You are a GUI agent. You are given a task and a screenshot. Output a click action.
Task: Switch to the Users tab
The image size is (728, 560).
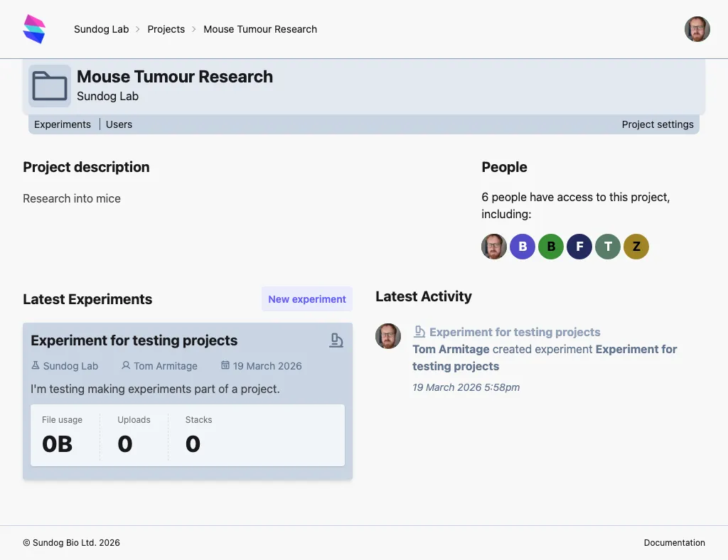(119, 124)
